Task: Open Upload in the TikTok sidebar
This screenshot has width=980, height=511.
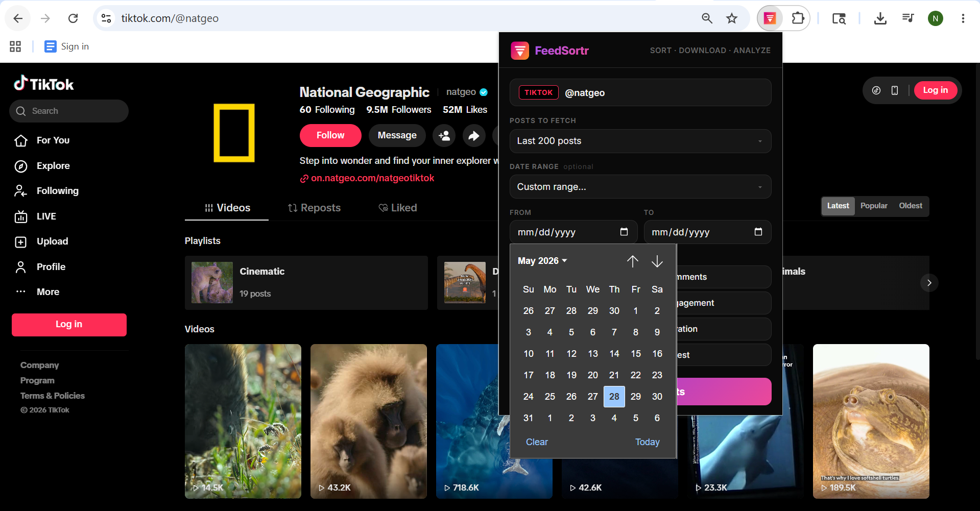Action: pos(52,241)
